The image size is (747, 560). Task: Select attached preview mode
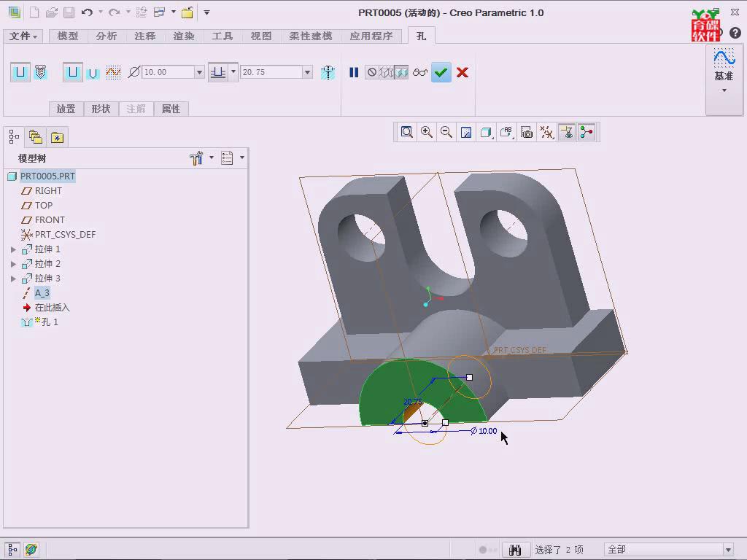pos(401,72)
